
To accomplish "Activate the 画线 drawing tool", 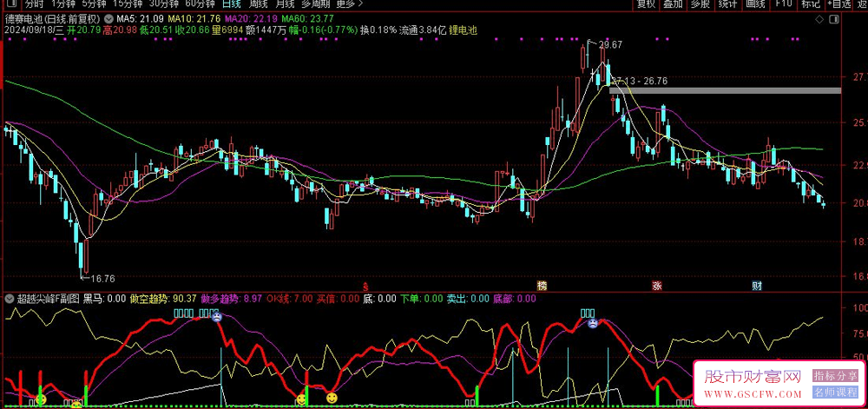I will coord(755,3).
